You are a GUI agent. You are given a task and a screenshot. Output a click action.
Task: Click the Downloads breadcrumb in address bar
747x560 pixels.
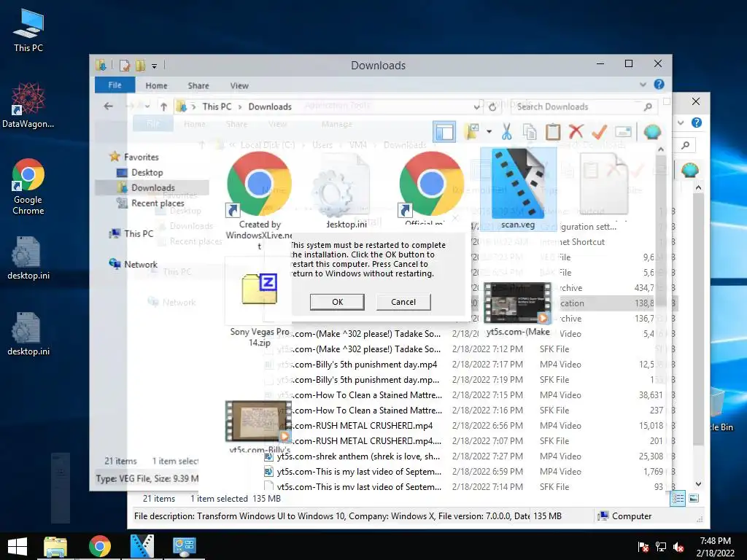click(270, 106)
